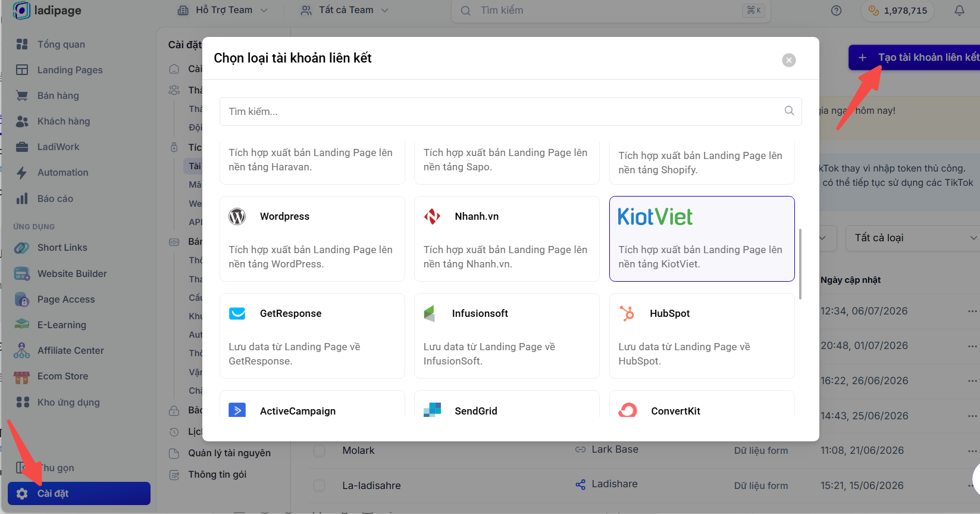This screenshot has height=514, width=980.
Task: Close the Chọn loại tài khoản dialog
Action: pos(789,60)
